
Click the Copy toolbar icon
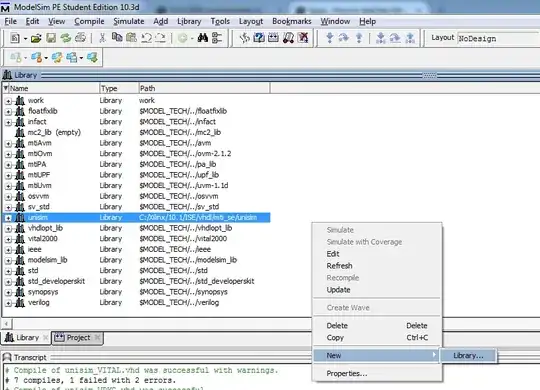pos(117,37)
